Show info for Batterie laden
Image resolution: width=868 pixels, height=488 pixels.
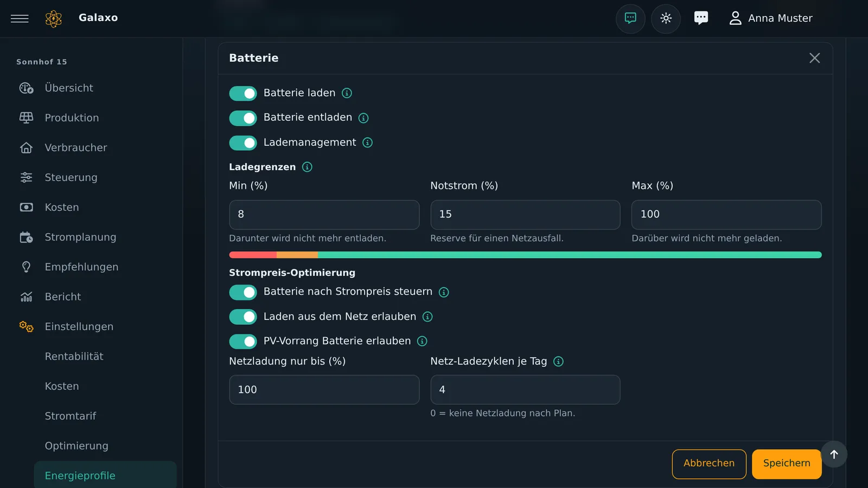[347, 93]
